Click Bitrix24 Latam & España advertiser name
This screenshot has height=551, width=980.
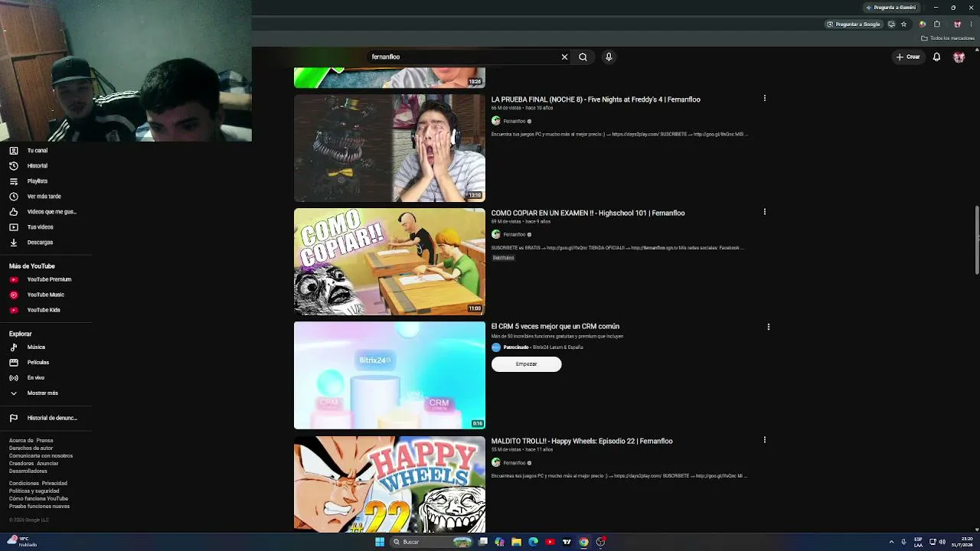[557, 347]
